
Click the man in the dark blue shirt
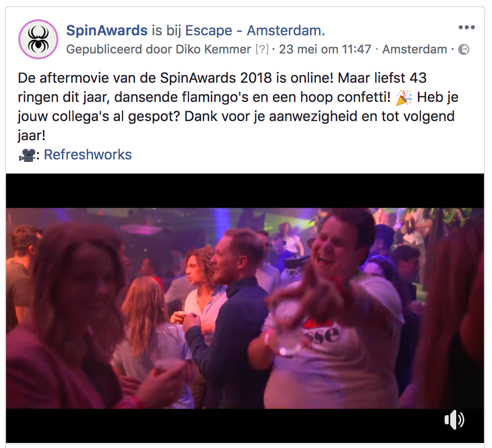229,314
